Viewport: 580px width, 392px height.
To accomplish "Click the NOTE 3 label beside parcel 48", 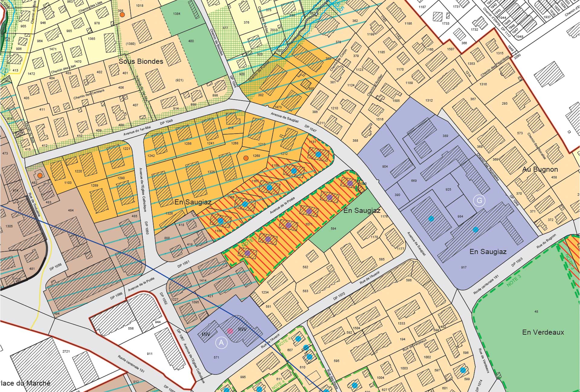I will (x=514, y=281).
